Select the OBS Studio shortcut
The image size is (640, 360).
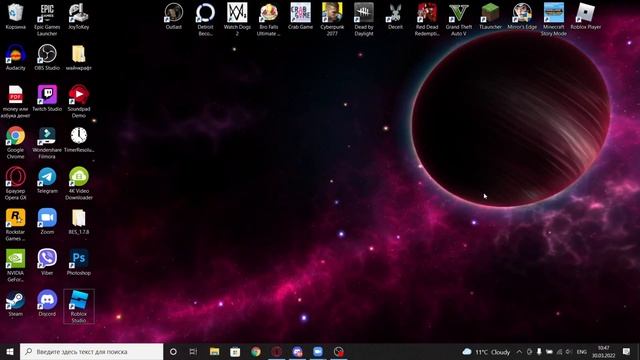(47, 58)
